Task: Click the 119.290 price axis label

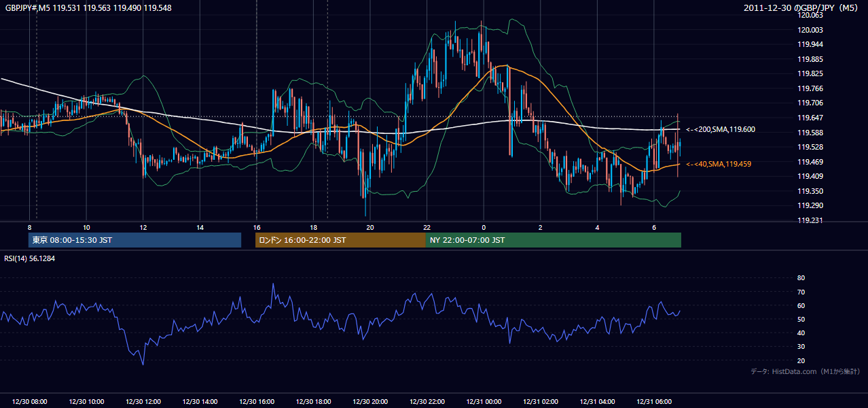Action: pyautogui.click(x=811, y=205)
